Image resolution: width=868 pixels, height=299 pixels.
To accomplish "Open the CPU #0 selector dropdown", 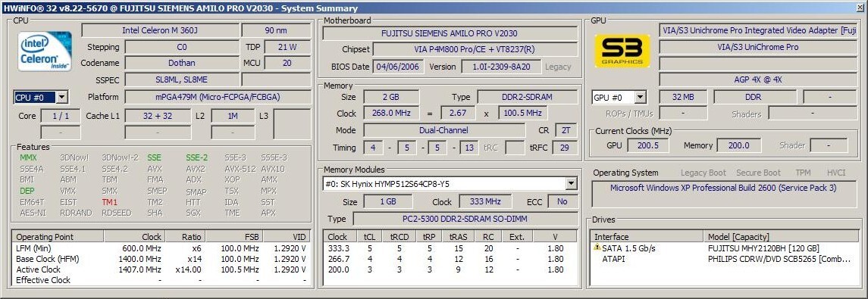I will [x=62, y=98].
